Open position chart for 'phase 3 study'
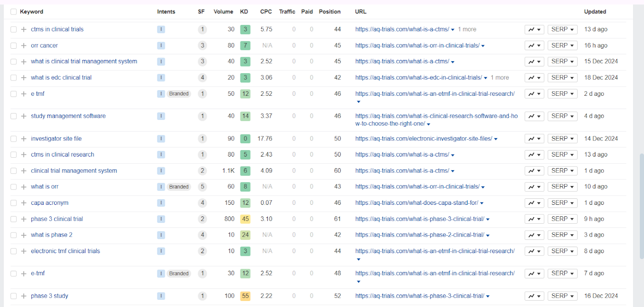Image resolution: width=644 pixels, height=307 pixels. (535, 296)
